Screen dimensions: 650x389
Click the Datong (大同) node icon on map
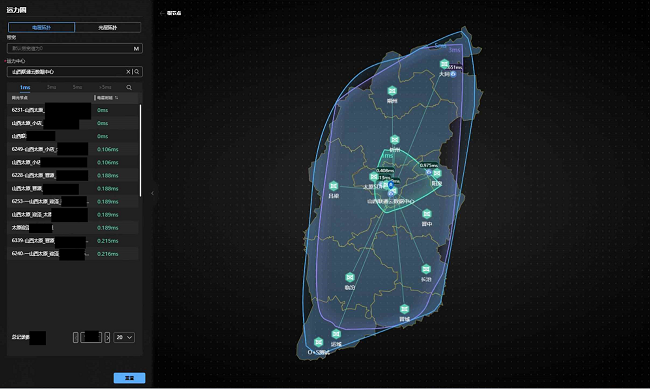click(x=444, y=64)
